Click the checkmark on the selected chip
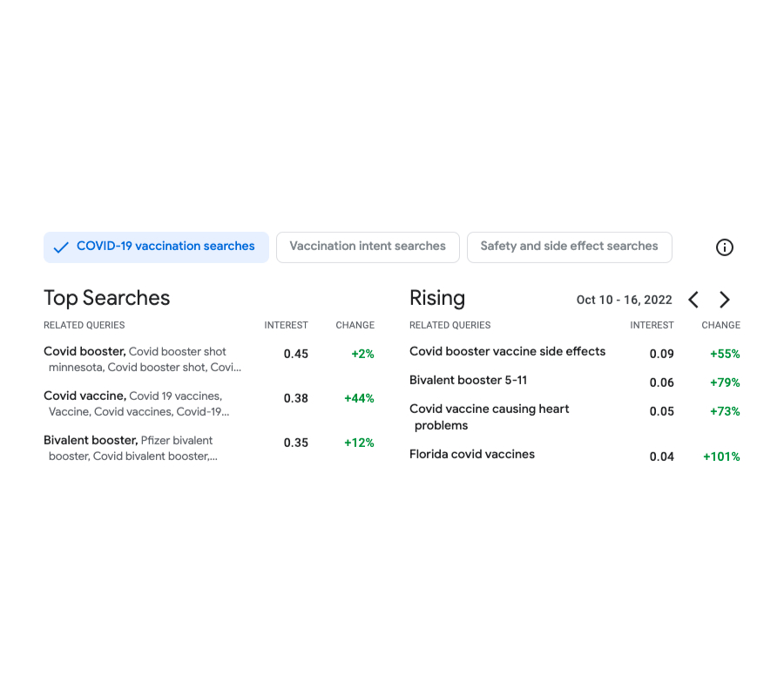Screen dimensions: 784x697 point(61,247)
